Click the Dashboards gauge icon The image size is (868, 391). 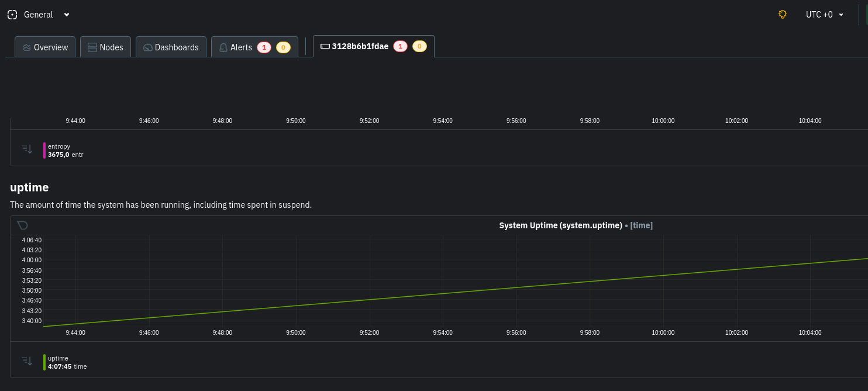(x=147, y=47)
